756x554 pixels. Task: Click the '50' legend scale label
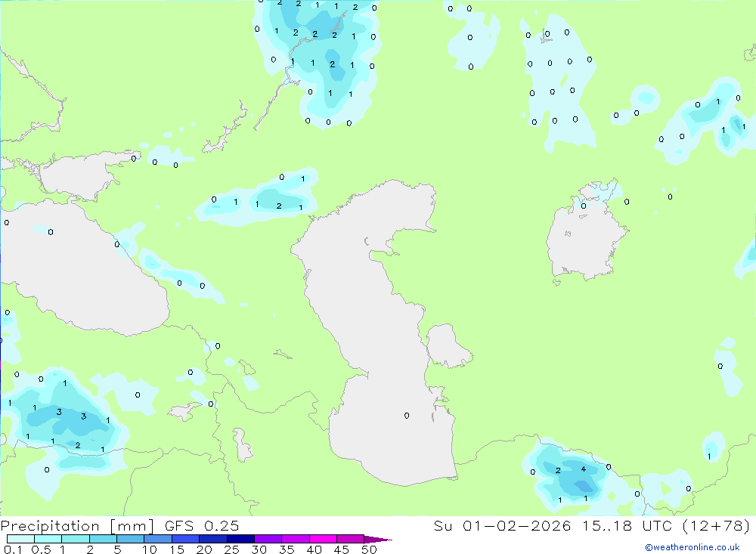(369, 549)
